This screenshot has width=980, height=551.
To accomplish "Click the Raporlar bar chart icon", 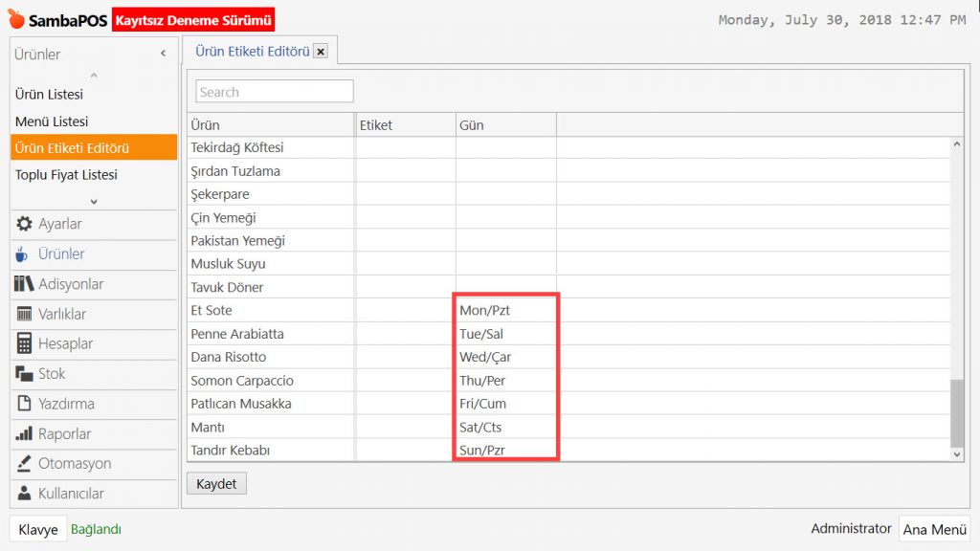I will [24, 433].
